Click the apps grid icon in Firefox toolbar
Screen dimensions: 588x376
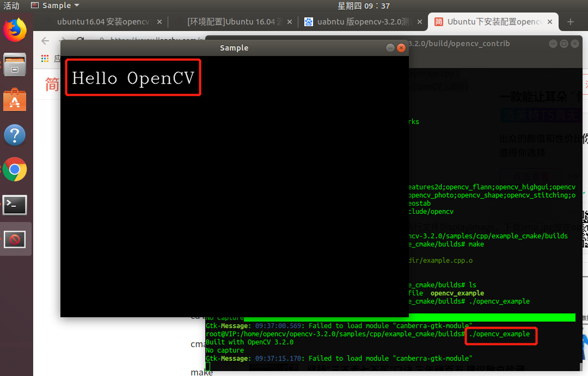[x=45, y=58]
